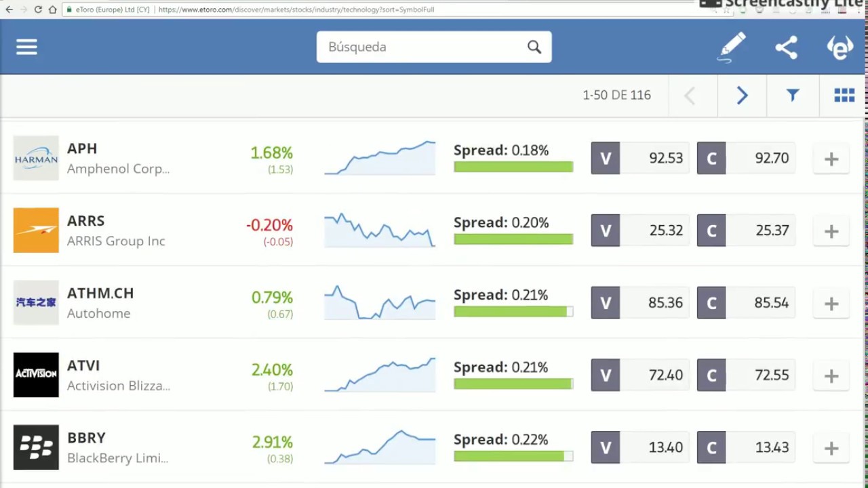
Task: Click the share icon in header
Action: point(786,47)
